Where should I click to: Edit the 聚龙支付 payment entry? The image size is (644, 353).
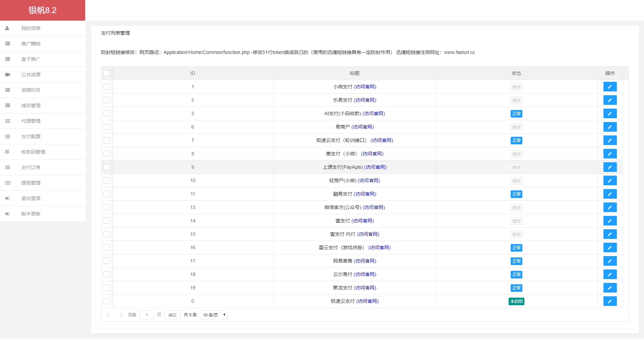pyautogui.click(x=610, y=288)
